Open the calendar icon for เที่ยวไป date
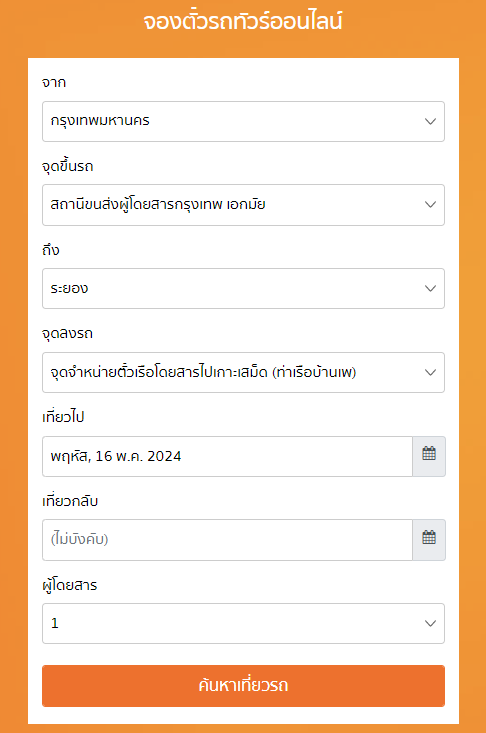The image size is (486, 733). point(429,456)
